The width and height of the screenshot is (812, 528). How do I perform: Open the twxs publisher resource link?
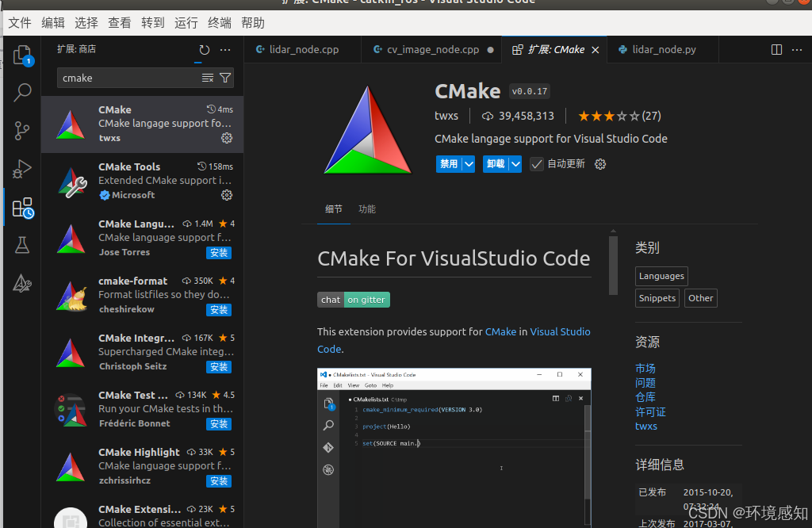click(646, 426)
